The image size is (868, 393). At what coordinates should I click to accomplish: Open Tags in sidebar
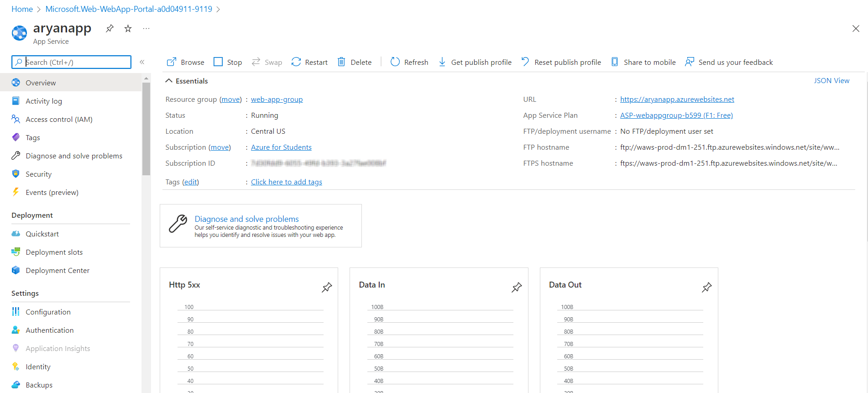(71, 137)
